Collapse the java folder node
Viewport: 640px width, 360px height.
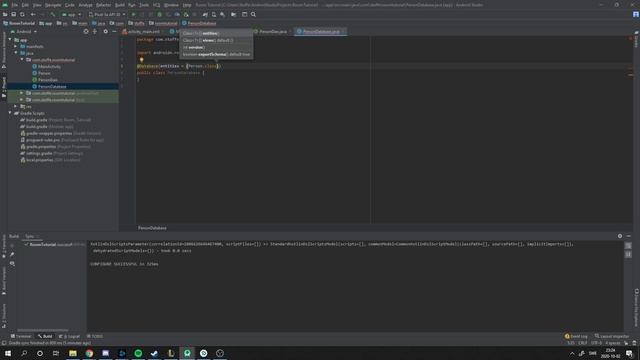tap(16, 53)
